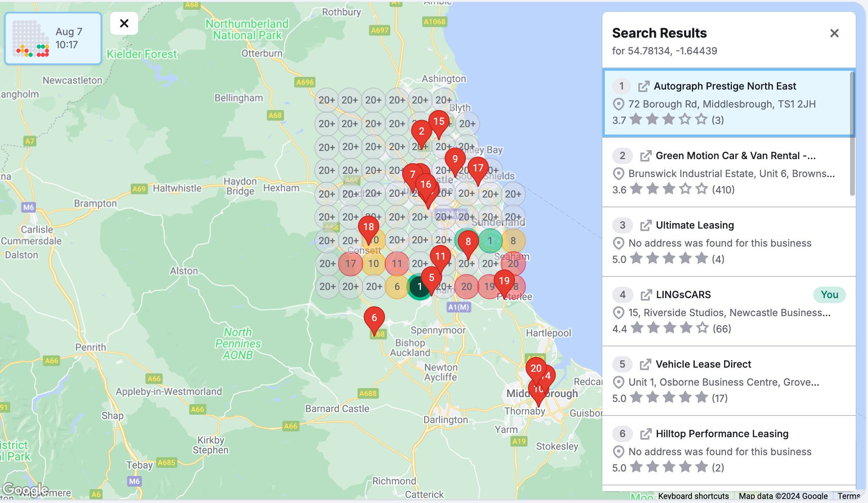The height and width of the screenshot is (503, 868).
Task: Click the (410) review count
Action: click(x=723, y=190)
